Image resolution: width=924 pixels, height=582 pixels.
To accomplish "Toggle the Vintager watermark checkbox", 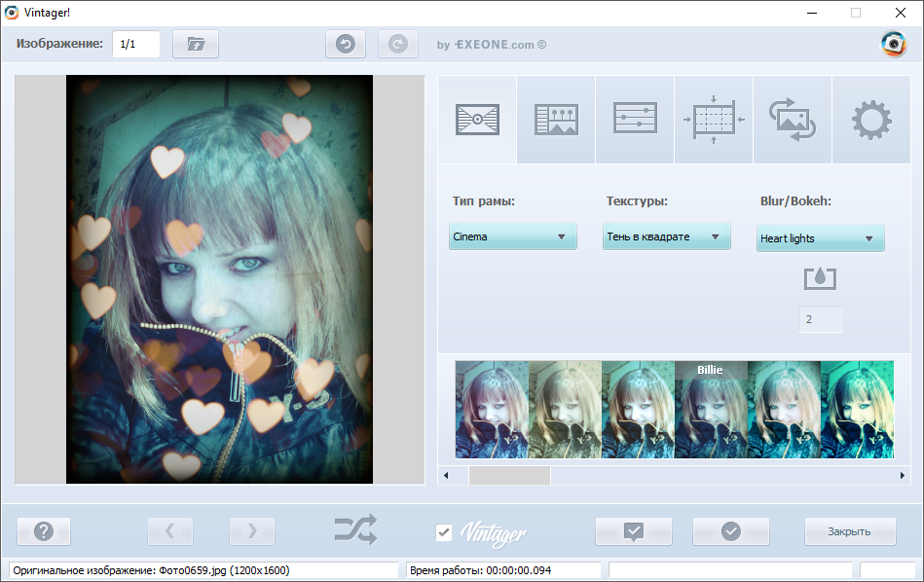I will 444,532.
